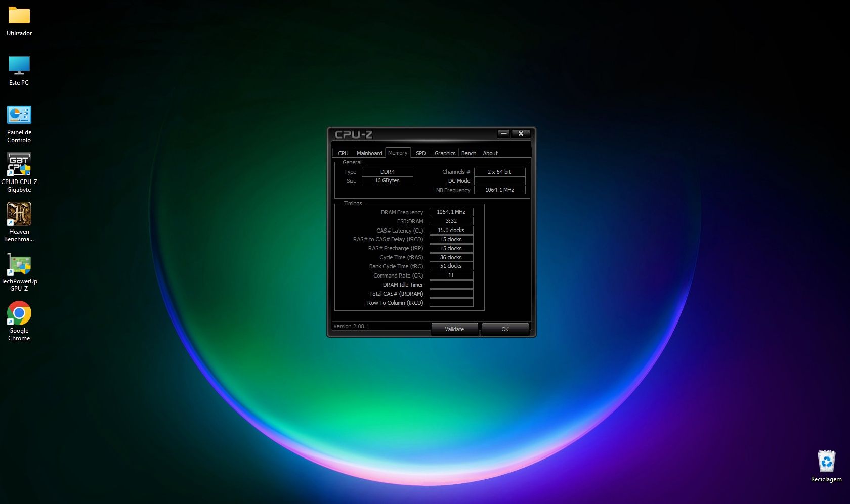This screenshot has height=504, width=850.
Task: Switch to the Bench tab
Action: (469, 153)
